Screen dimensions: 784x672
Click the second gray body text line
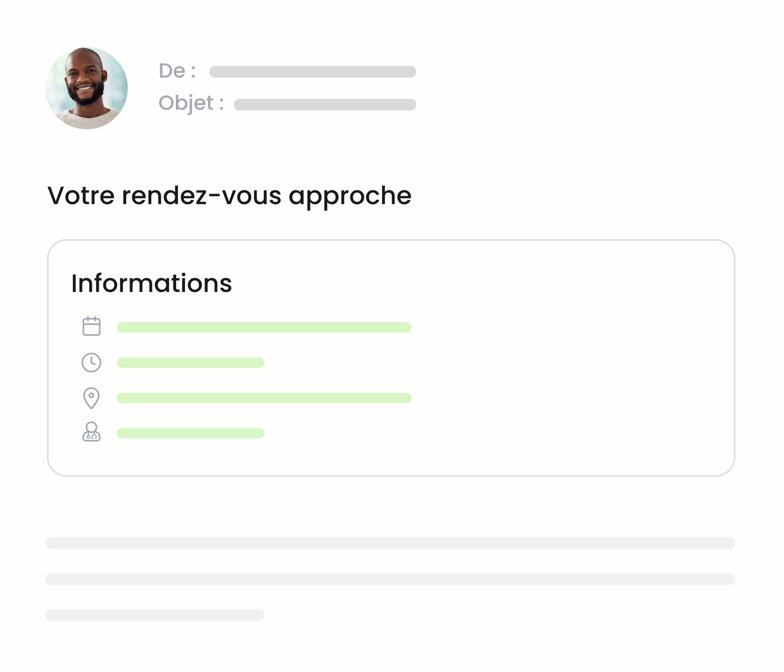click(x=390, y=579)
